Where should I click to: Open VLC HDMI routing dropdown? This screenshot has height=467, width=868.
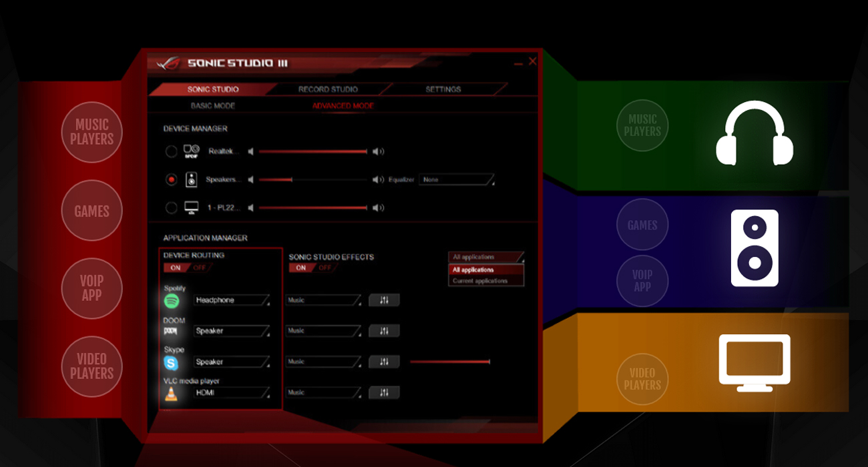[232, 392]
